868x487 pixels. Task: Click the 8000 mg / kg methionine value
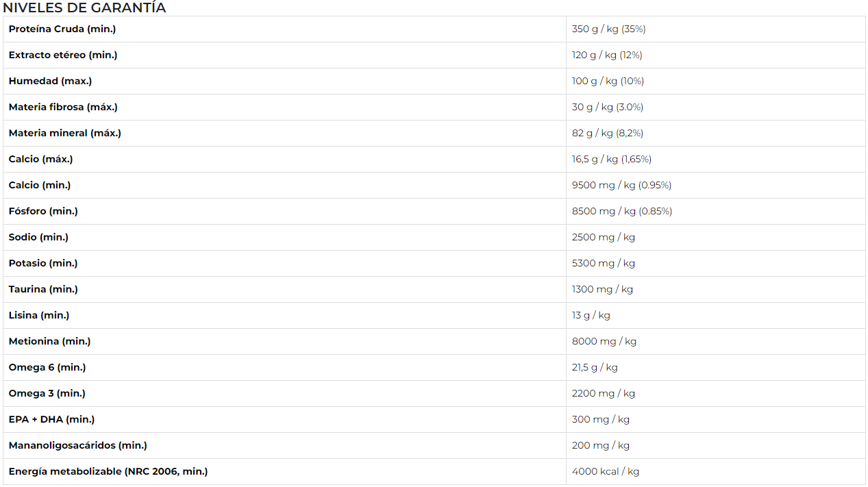(604, 341)
